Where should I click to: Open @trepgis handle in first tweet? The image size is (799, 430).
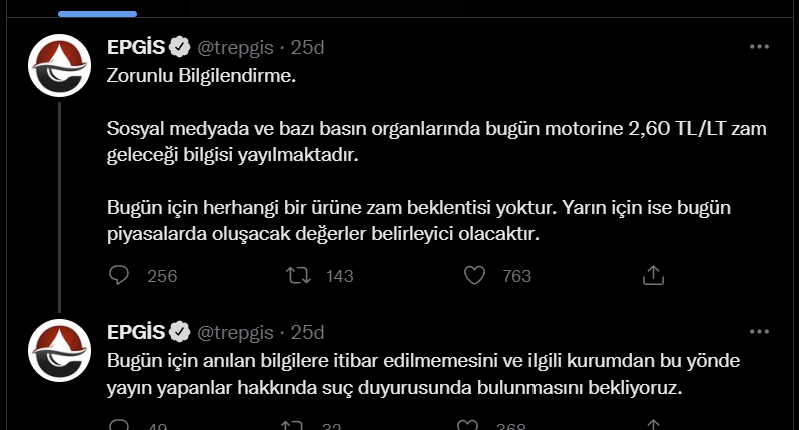point(235,47)
